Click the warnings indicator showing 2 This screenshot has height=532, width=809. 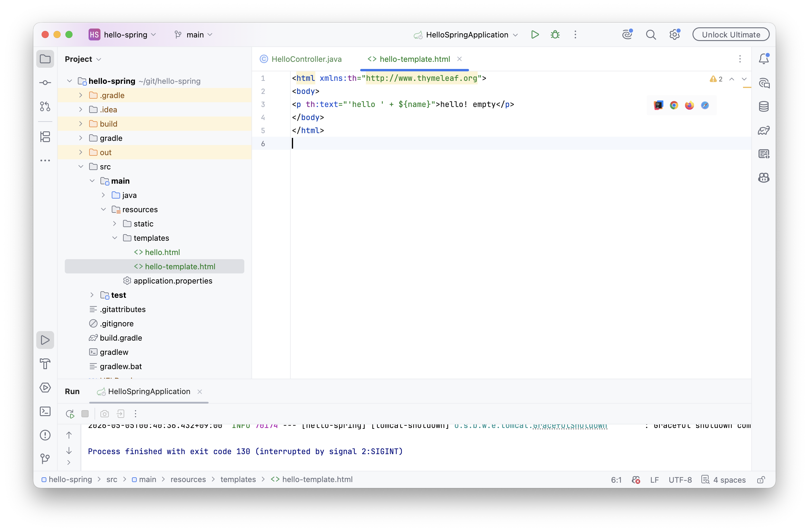point(716,79)
